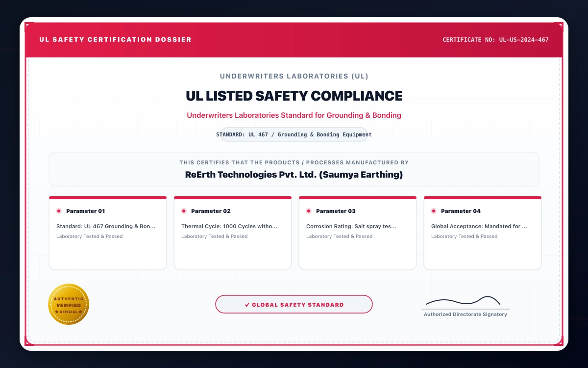This screenshot has height=368, width=588.
Task: Click 'Underwriters Laboratories Standard for Grounding & Bonding' subtitle
Action: [294, 115]
